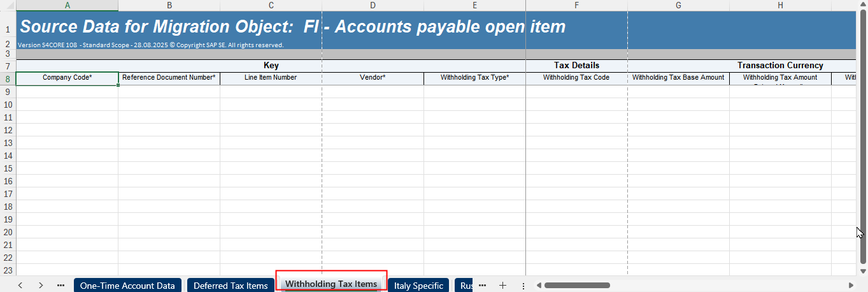Switch to the One-Time Account Data tab
This screenshot has height=292, width=868.
127,286
